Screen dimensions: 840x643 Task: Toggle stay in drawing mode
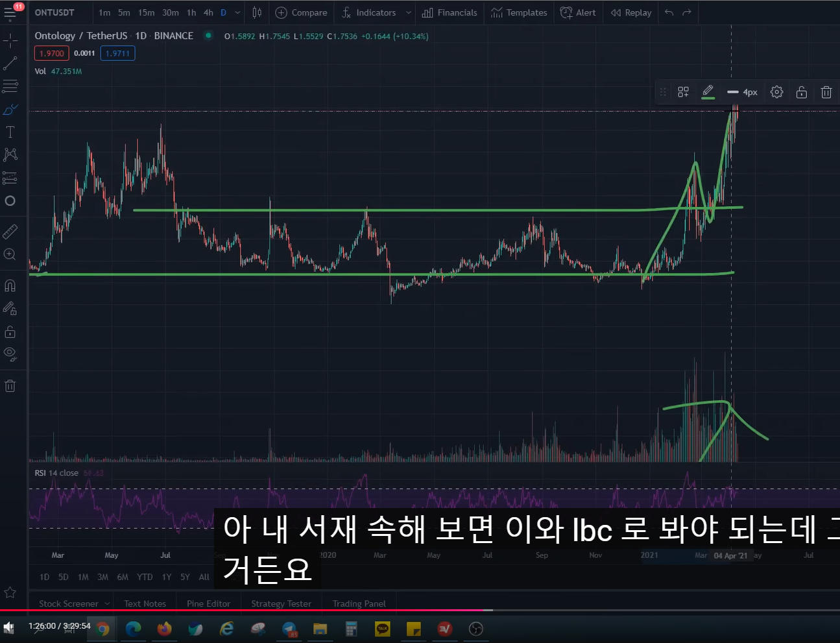tap(10, 309)
